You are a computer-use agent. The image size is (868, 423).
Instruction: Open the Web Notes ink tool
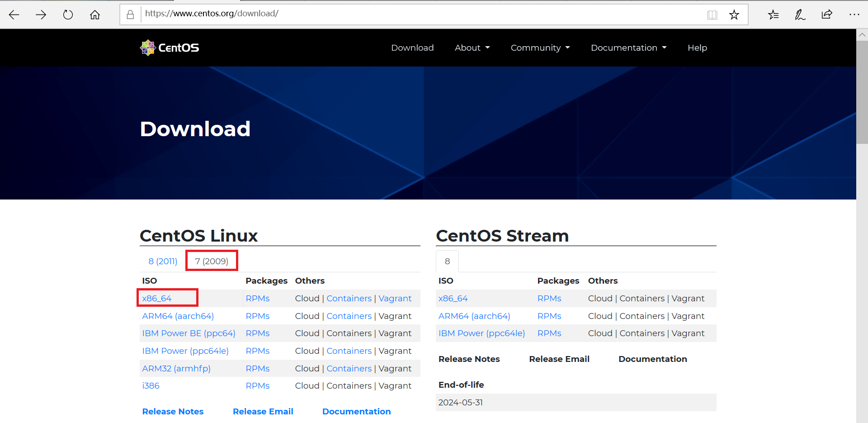tap(800, 14)
